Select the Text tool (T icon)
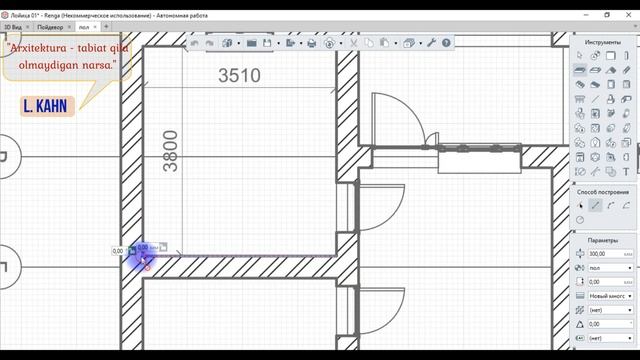The image size is (640, 360). coord(626,172)
